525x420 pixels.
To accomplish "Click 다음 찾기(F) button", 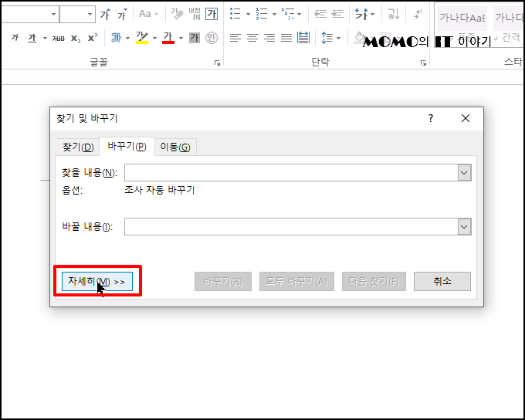I will point(374,281).
